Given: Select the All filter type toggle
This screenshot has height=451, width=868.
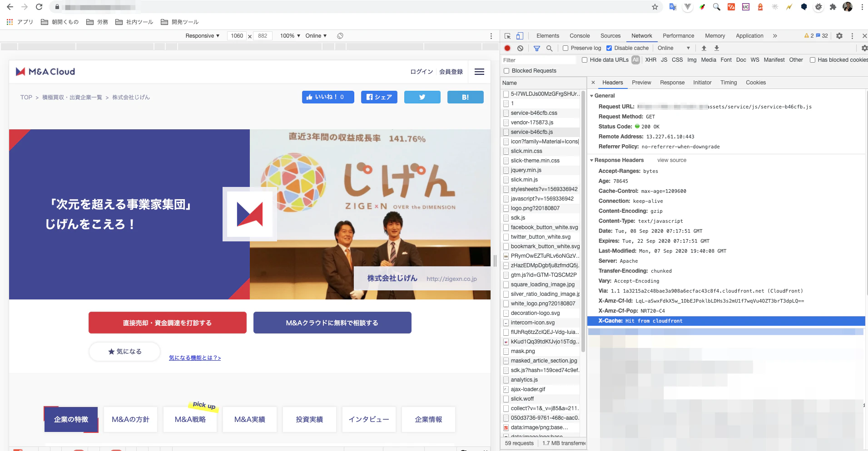Looking at the screenshot, I should (635, 60).
